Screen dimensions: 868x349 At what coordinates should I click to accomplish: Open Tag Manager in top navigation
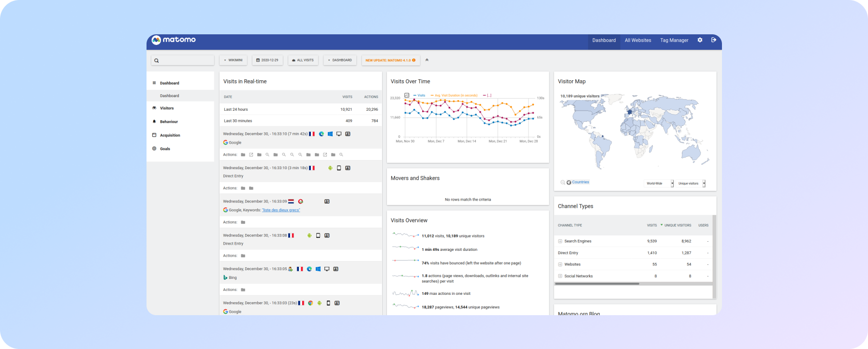674,40
